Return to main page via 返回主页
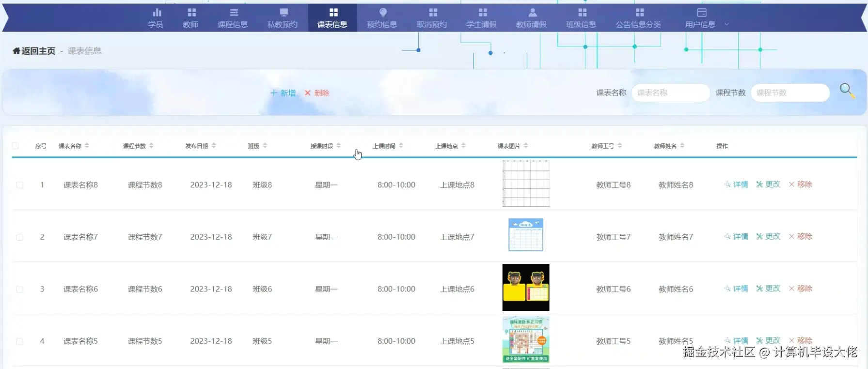The height and width of the screenshot is (369, 868). pos(38,51)
